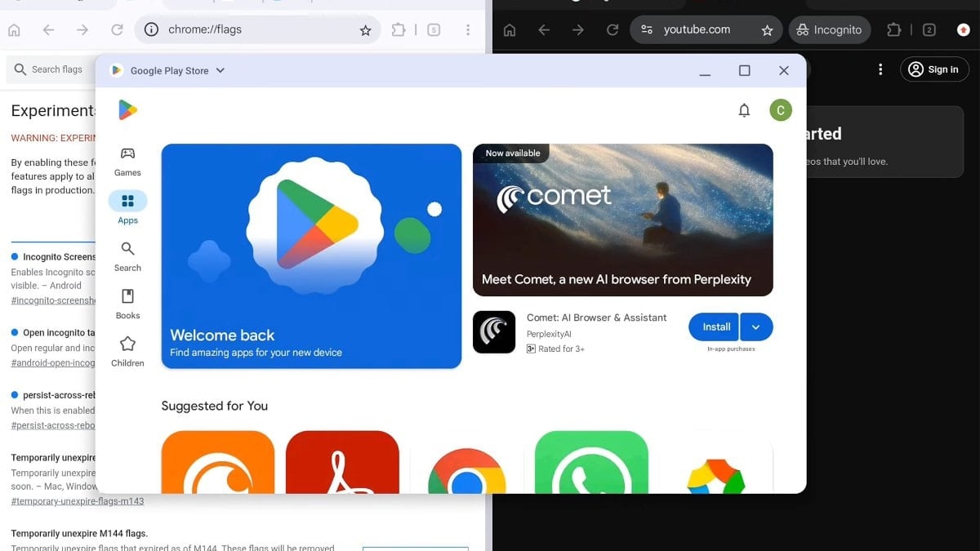
Task: Open Chrome's three-dot menu on the YouTube window
Action: 880,69
